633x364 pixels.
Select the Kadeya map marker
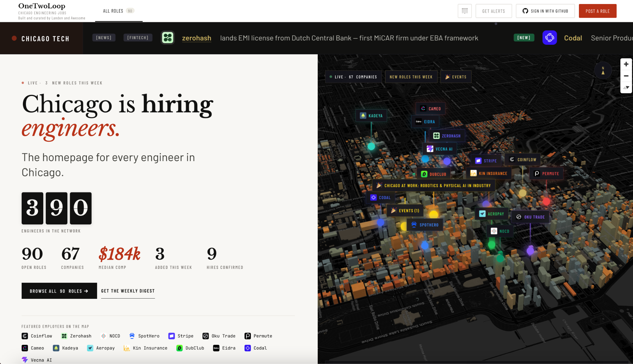pos(371,116)
